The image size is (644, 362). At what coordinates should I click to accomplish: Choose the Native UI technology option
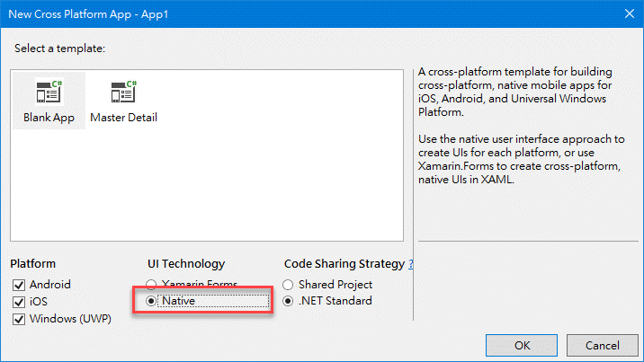click(151, 301)
